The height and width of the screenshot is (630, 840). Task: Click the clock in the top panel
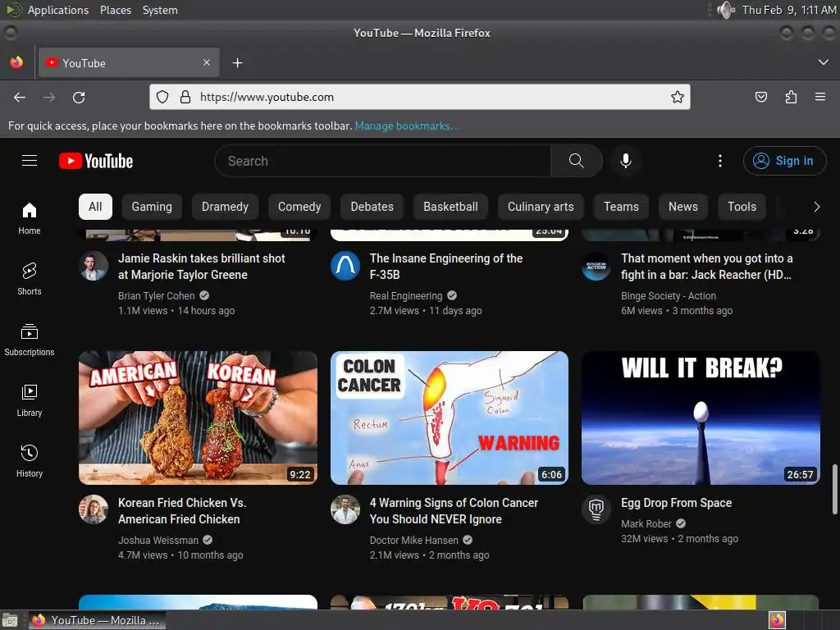[x=788, y=10]
